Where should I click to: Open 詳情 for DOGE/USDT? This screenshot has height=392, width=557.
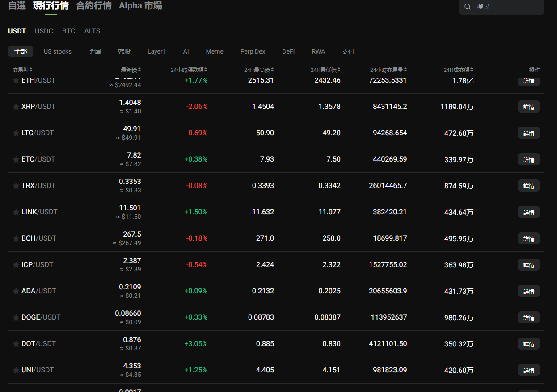coord(529,317)
